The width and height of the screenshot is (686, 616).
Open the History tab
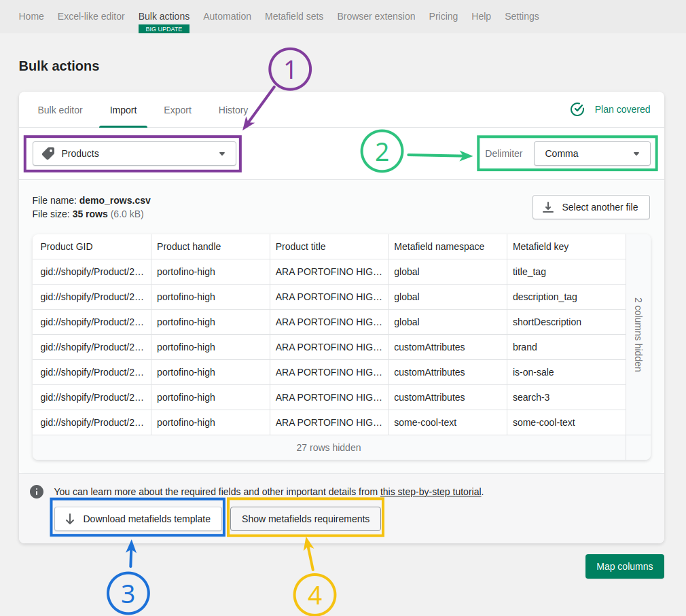point(233,109)
